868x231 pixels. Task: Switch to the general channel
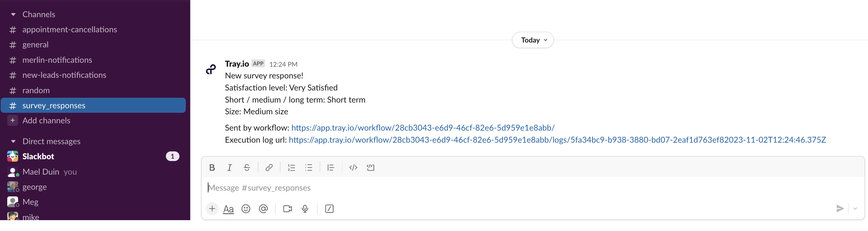pos(35,44)
